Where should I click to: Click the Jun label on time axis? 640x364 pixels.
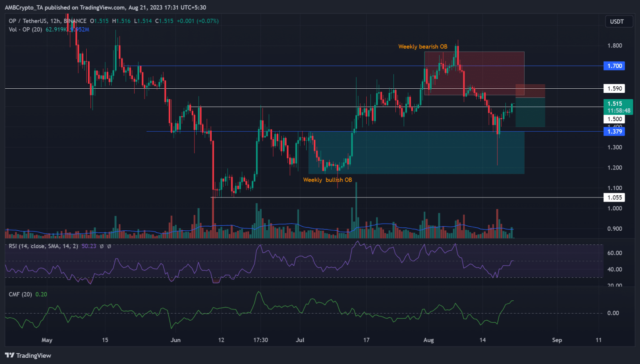tap(175, 340)
